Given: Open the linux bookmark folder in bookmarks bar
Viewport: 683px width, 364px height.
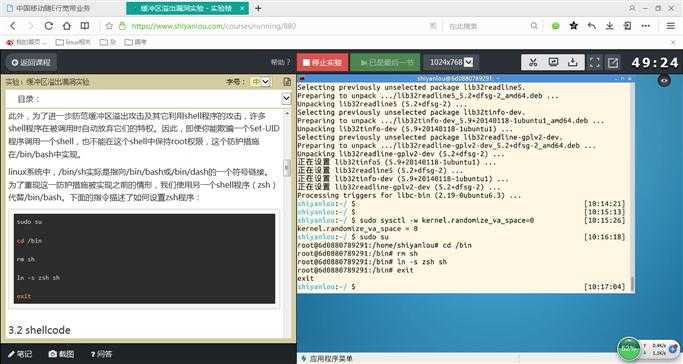Looking at the screenshot, I should pos(73,42).
